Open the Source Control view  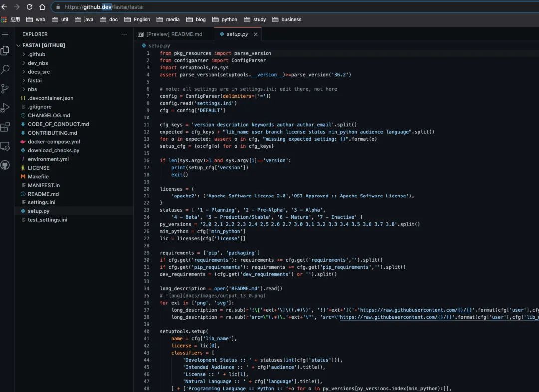[5, 89]
